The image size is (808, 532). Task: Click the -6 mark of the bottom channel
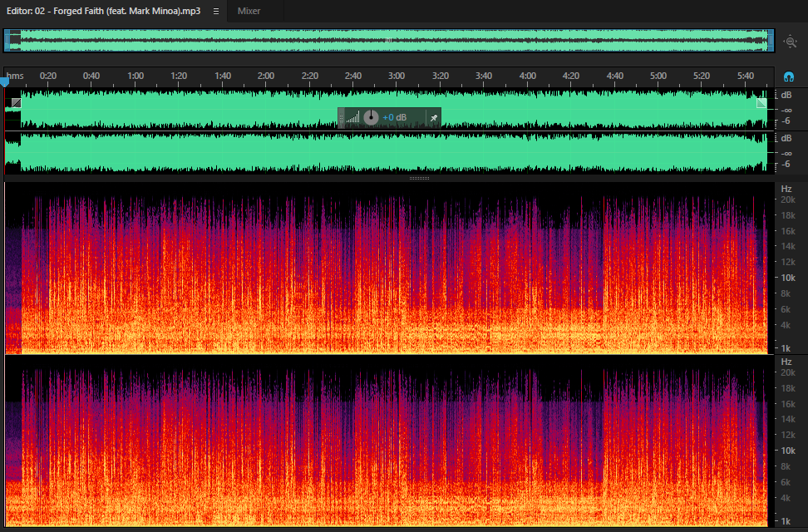click(x=786, y=165)
